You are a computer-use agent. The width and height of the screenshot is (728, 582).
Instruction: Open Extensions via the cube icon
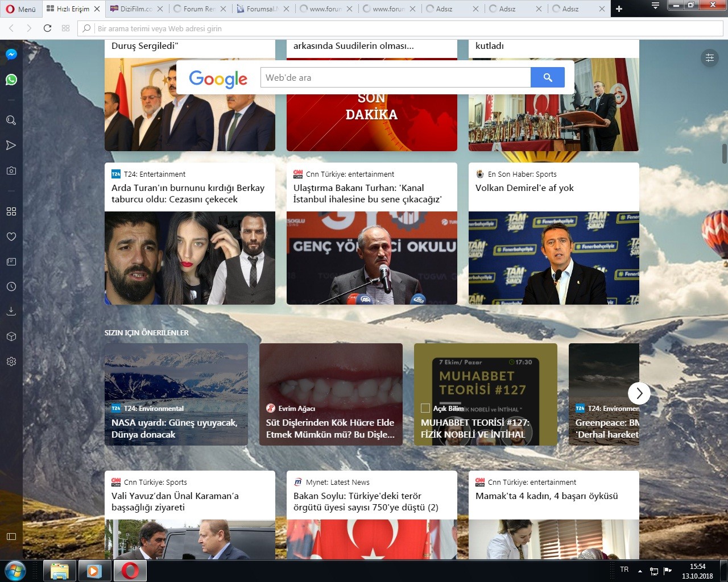tap(11, 336)
